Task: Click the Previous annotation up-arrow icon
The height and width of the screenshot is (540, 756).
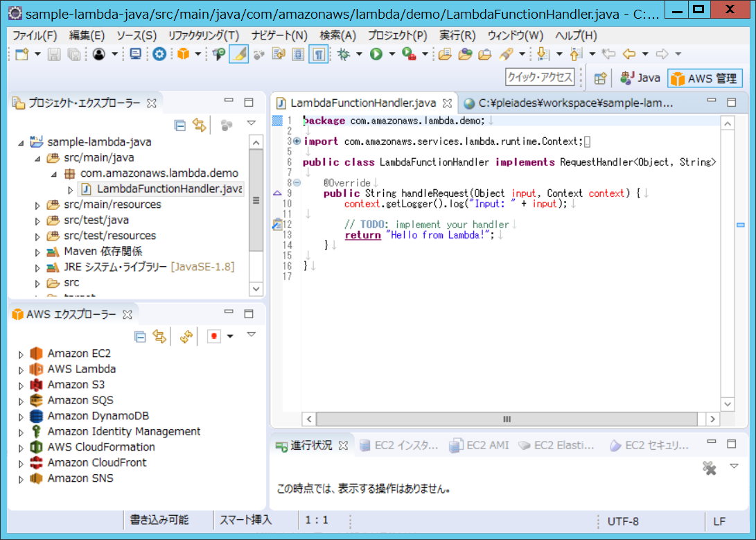Action: tap(576, 54)
